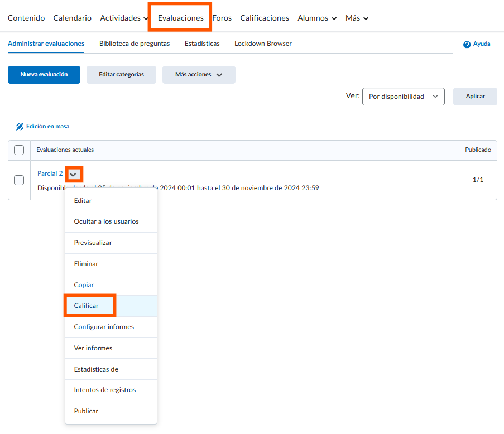Image resolution: width=504 pixels, height=434 pixels.
Task: Expand the Más navigation menu
Action: [x=357, y=18]
